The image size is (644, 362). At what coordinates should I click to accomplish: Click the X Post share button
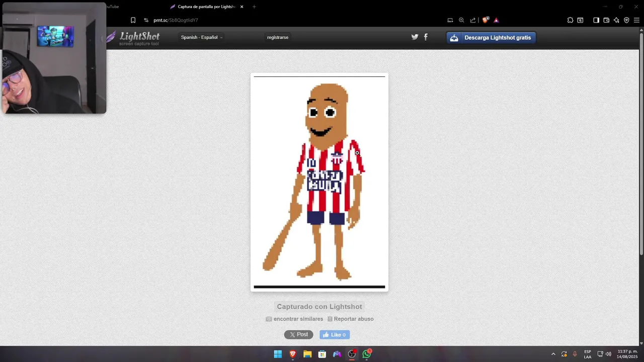[x=298, y=334]
